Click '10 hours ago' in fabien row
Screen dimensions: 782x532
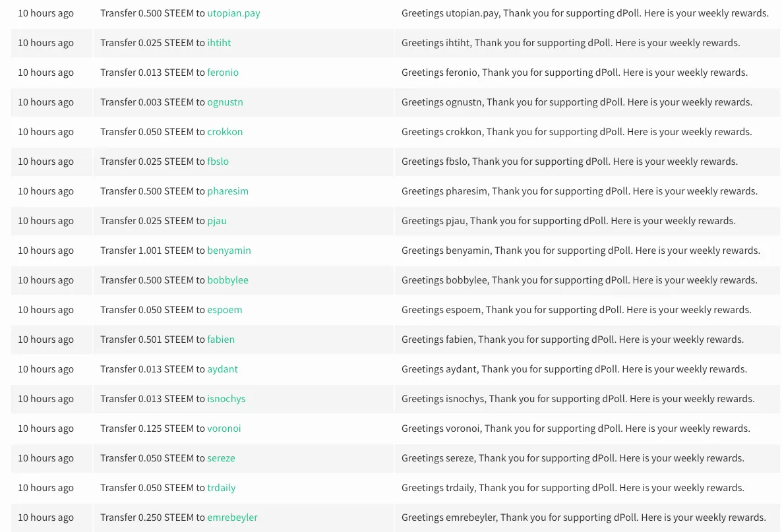(46, 340)
